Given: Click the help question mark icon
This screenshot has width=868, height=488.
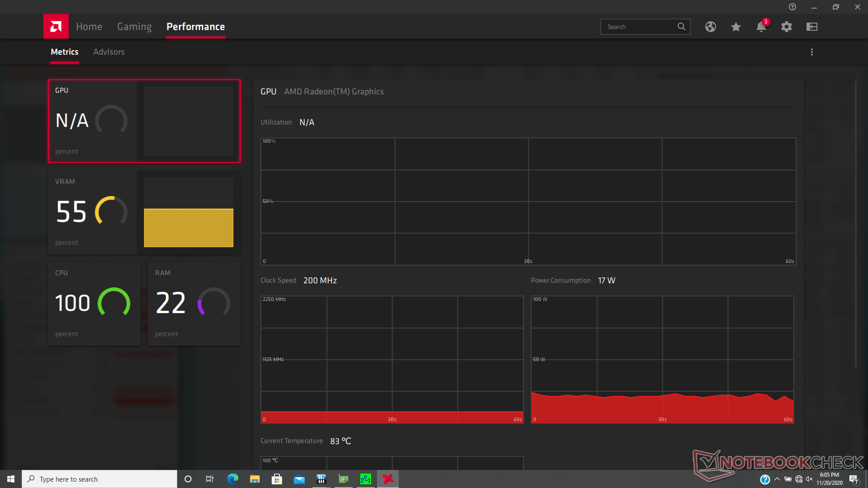Looking at the screenshot, I should [792, 7].
